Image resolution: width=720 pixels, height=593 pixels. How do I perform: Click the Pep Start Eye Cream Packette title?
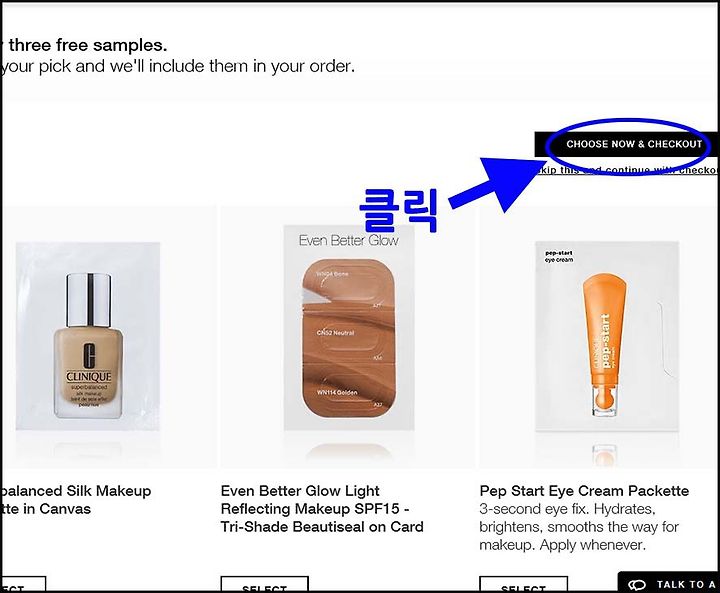point(584,491)
